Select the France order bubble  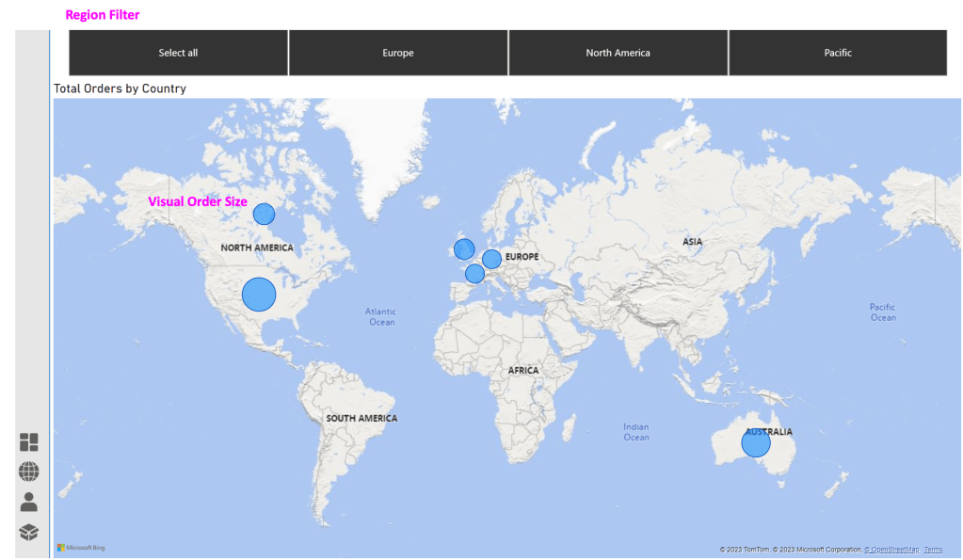(474, 274)
